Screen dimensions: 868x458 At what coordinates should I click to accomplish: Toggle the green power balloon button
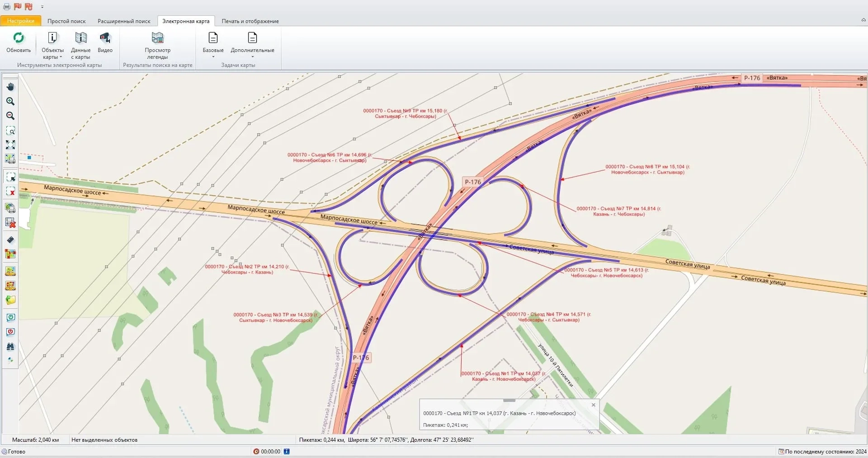click(10, 318)
